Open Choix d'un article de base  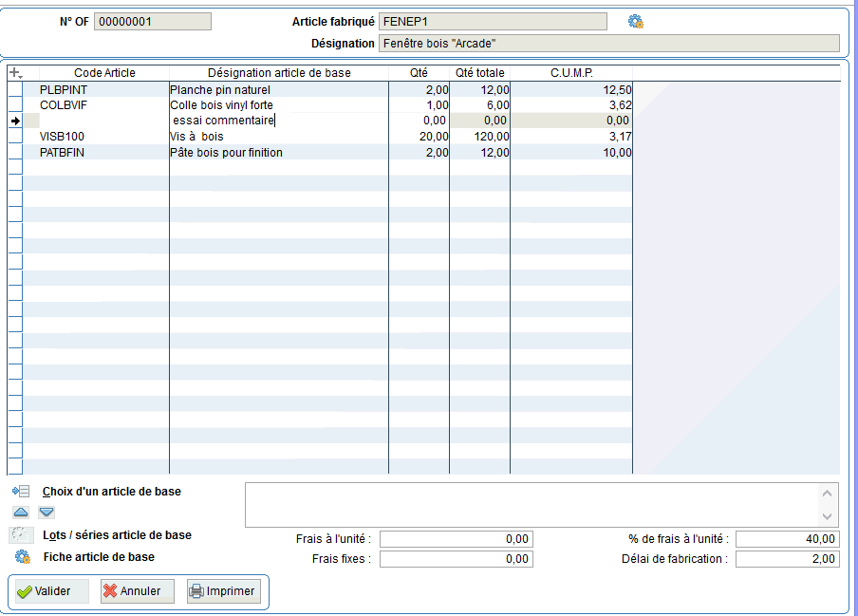[112, 492]
